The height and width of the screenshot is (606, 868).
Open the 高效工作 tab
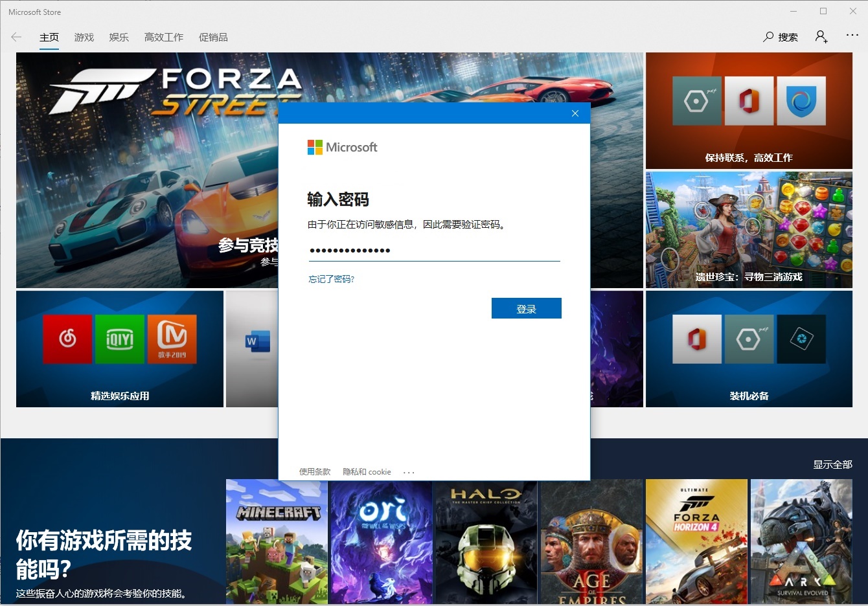[x=164, y=38]
